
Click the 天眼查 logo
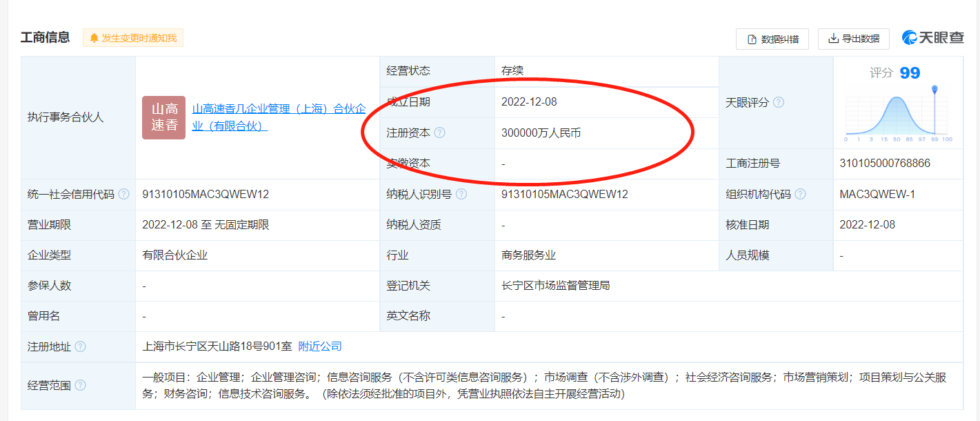pos(932,38)
